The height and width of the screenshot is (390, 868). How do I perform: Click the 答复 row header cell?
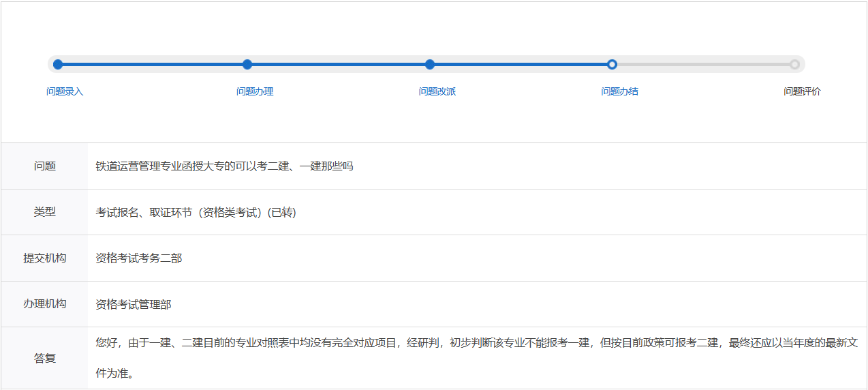(45, 358)
